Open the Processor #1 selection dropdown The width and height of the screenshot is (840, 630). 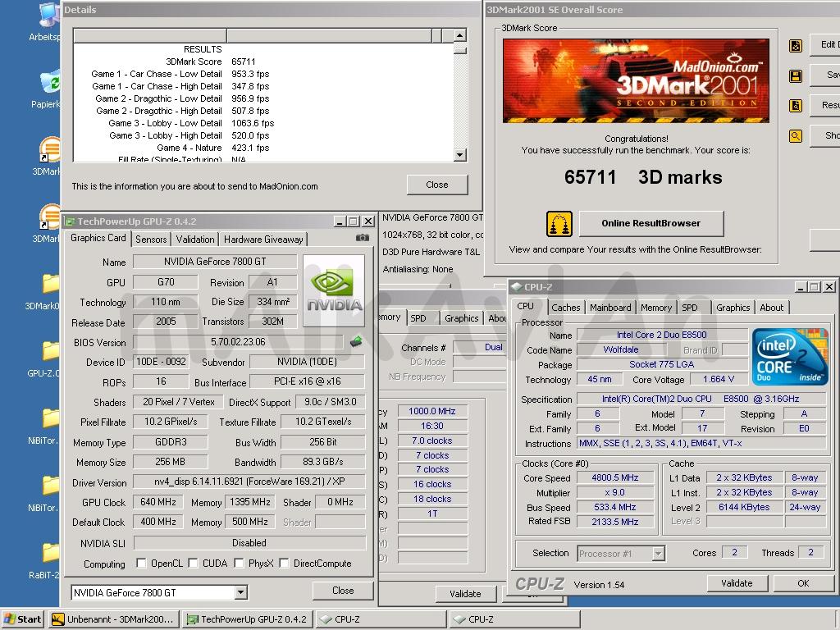pyautogui.click(x=659, y=554)
